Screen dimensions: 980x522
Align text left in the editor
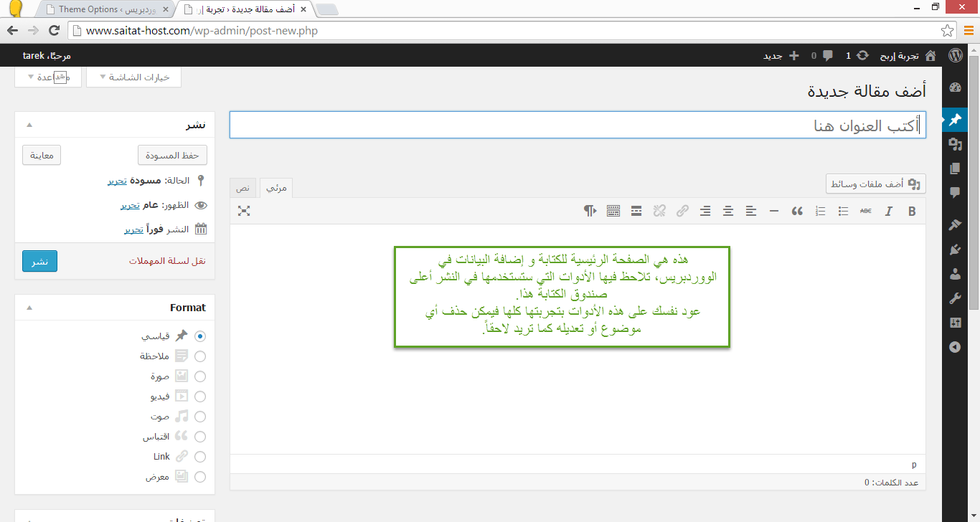[751, 211]
